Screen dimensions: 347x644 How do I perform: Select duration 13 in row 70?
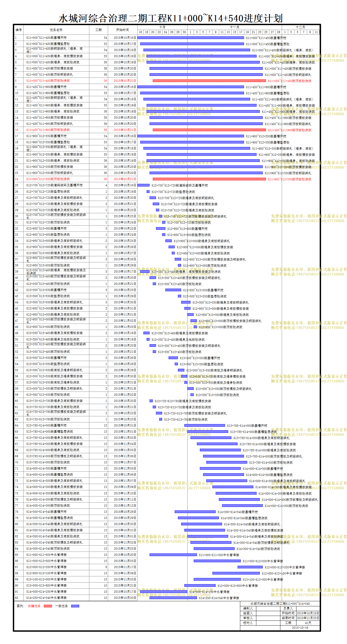click(105, 462)
